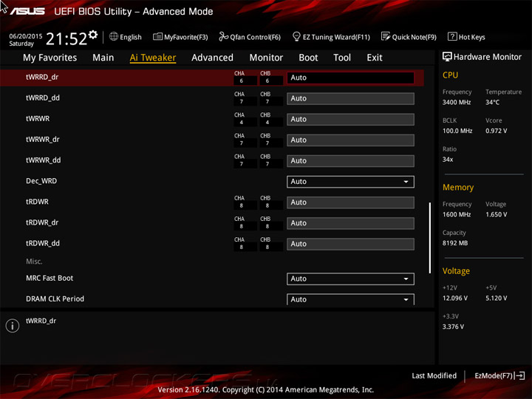The width and height of the screenshot is (532, 399).
Task: Click the +12V 12.096 V reading
Action: [455, 298]
